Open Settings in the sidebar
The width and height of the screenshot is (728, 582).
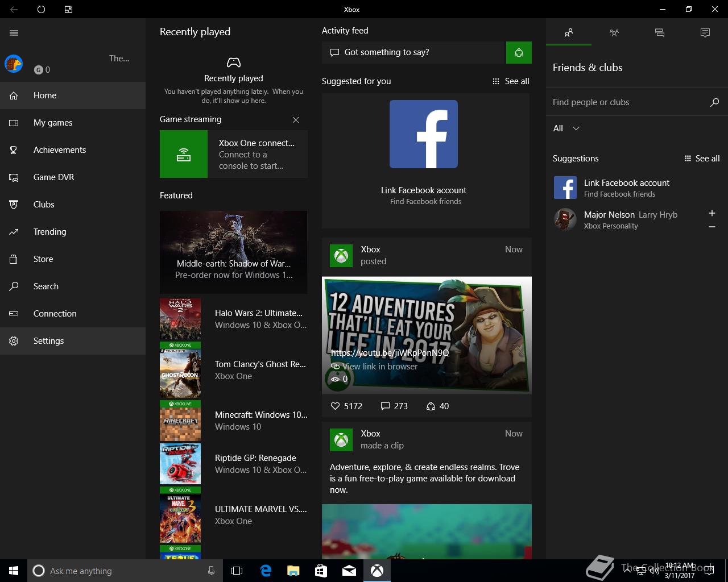coord(73,341)
